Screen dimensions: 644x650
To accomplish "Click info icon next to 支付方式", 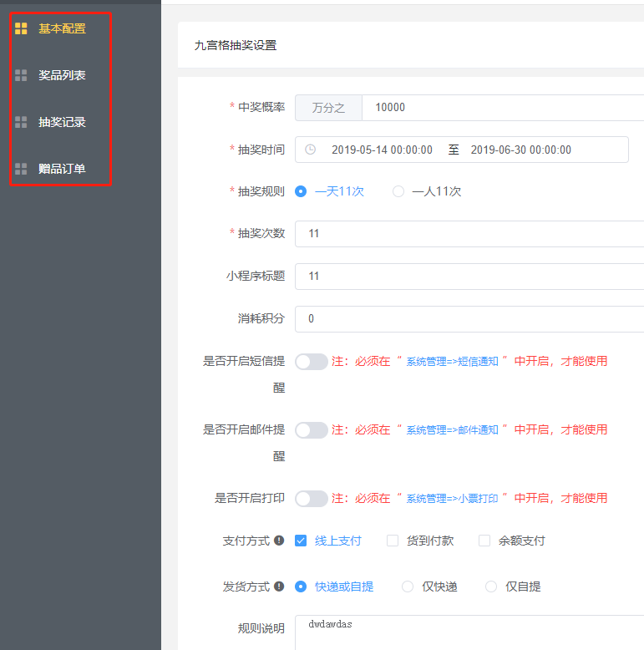I will (x=279, y=541).
